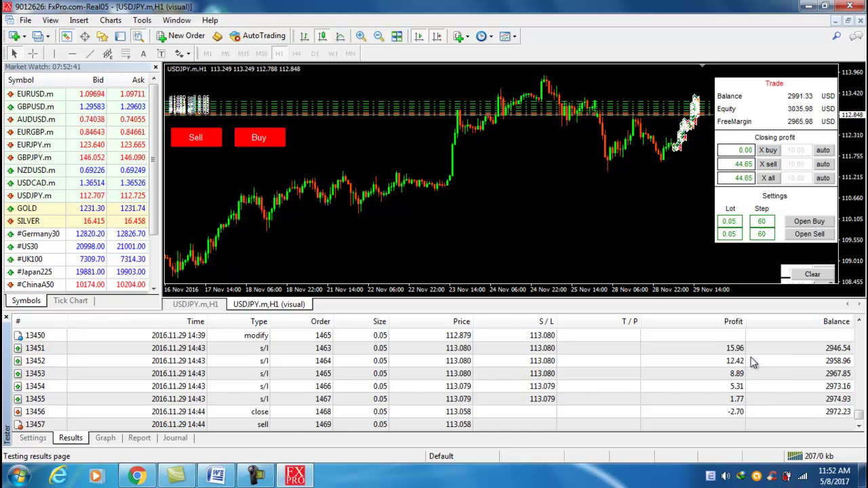Toggle the Market Watch window icon
The image size is (868, 488).
click(66, 36)
